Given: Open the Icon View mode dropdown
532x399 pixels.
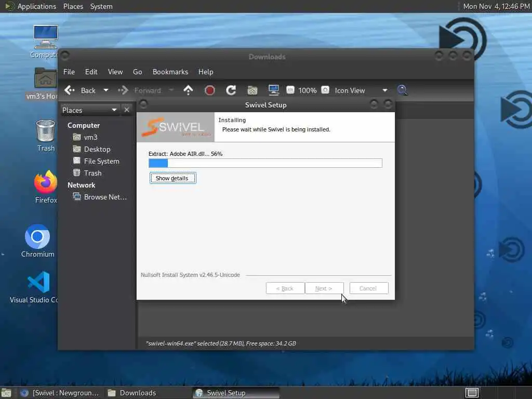Looking at the screenshot, I should click(x=361, y=90).
